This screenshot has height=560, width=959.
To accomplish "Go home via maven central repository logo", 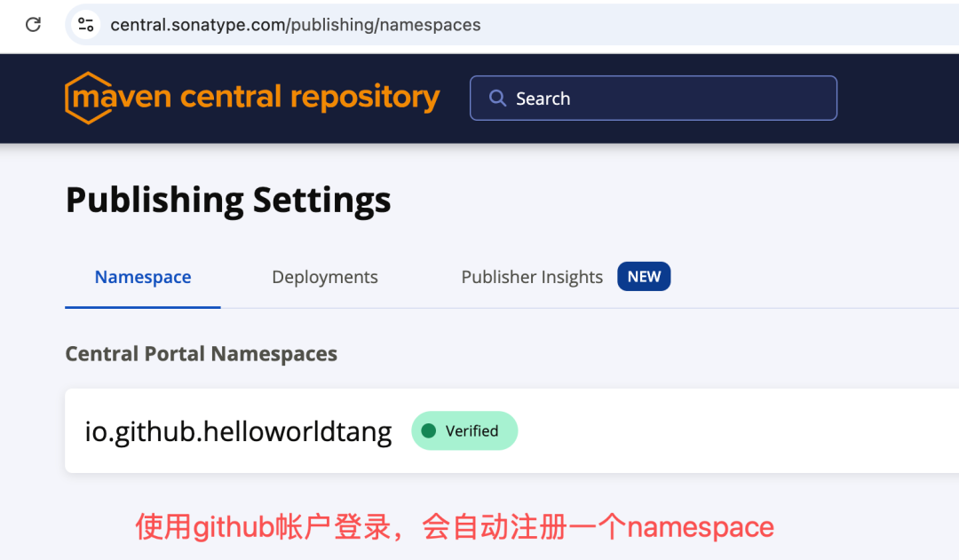I will click(x=252, y=98).
